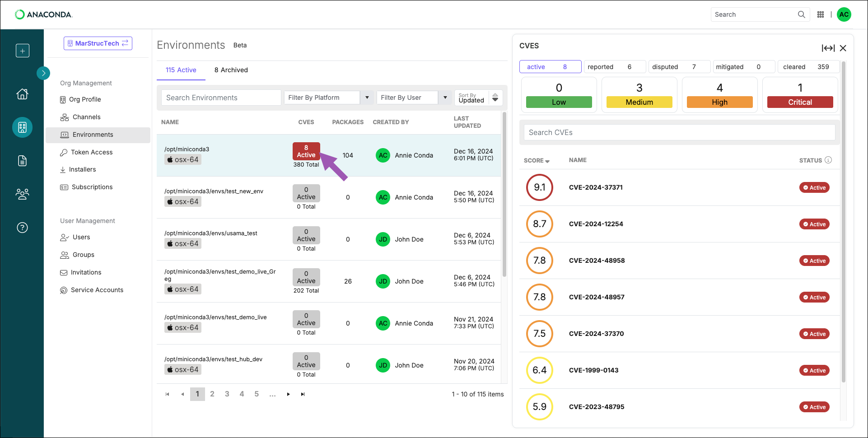Image resolution: width=868 pixels, height=438 pixels.
Task: Open the app grid launcher icon
Action: pos(821,14)
